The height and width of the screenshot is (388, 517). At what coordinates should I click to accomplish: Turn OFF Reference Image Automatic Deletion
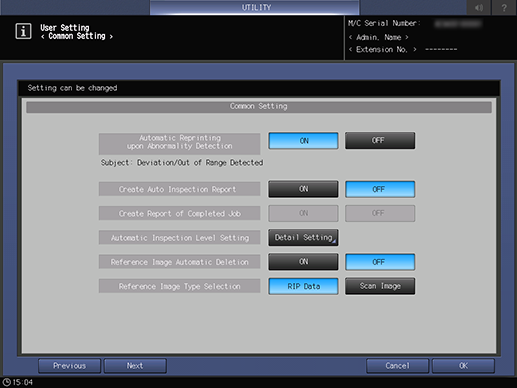(380, 262)
